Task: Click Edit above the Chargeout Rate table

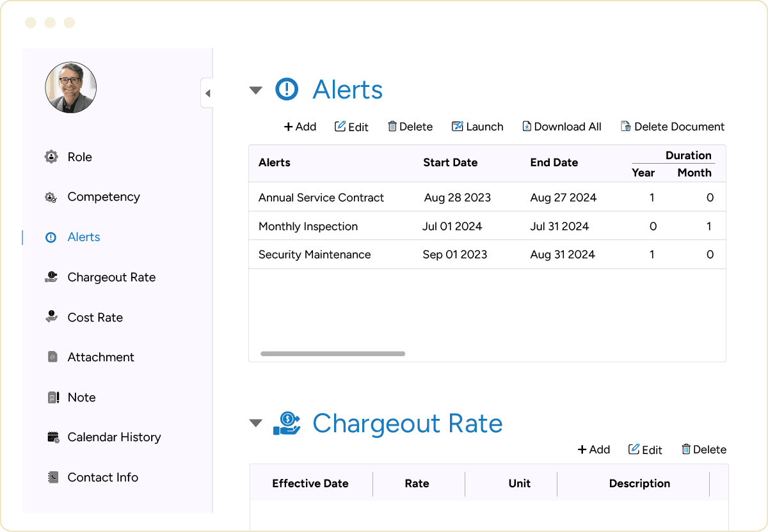Action: point(645,450)
